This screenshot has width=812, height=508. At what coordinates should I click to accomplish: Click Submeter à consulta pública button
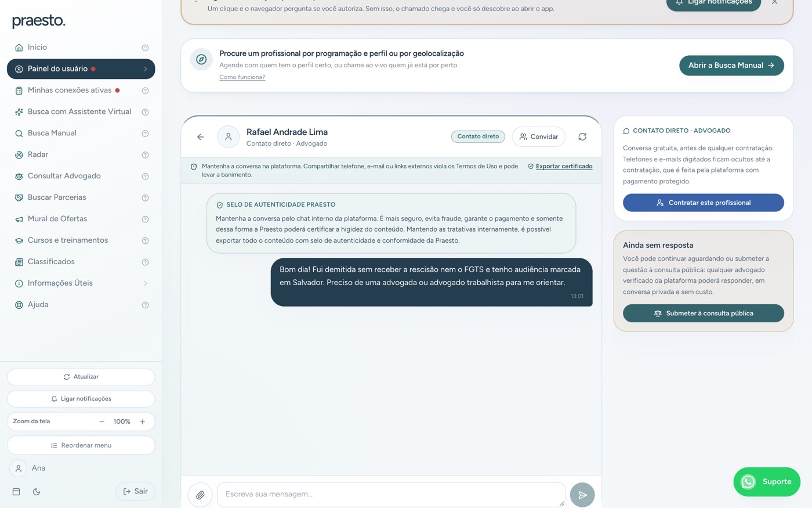pos(704,314)
